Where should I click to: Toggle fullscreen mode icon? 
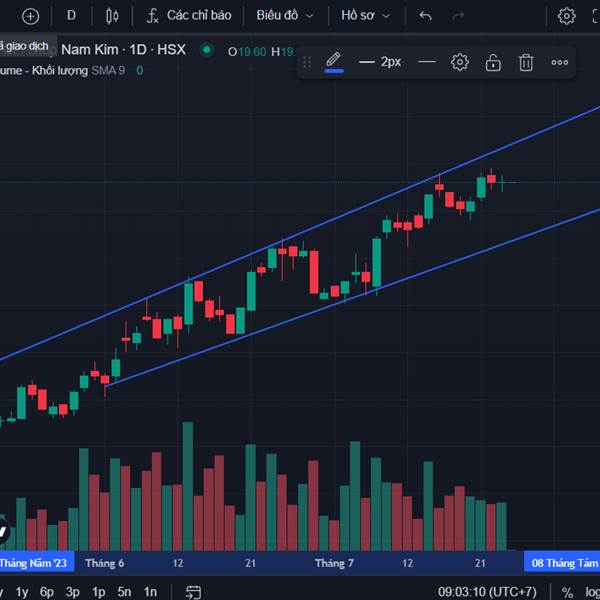click(x=595, y=16)
